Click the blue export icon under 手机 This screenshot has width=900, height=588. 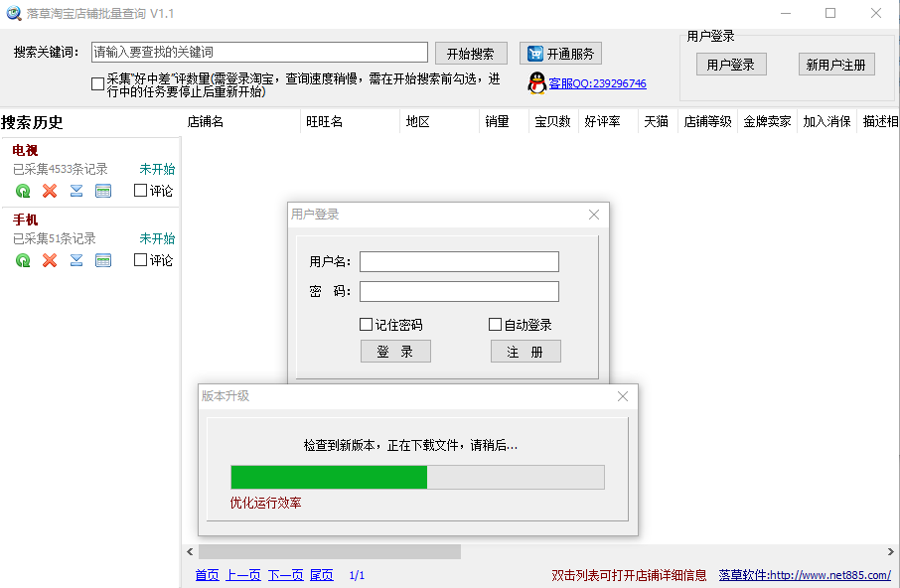76,260
